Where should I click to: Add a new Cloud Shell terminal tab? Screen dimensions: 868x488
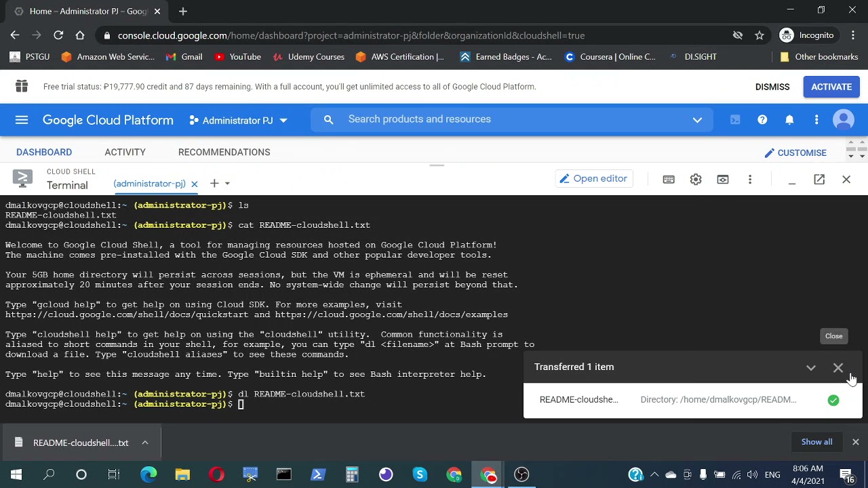click(214, 183)
